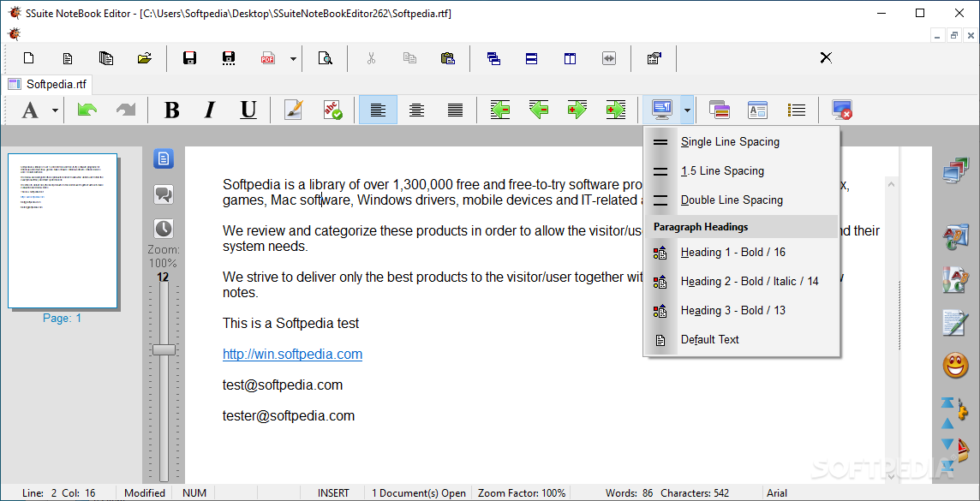Click the Paste clipboard icon
The image size is (980, 501).
[x=448, y=59]
